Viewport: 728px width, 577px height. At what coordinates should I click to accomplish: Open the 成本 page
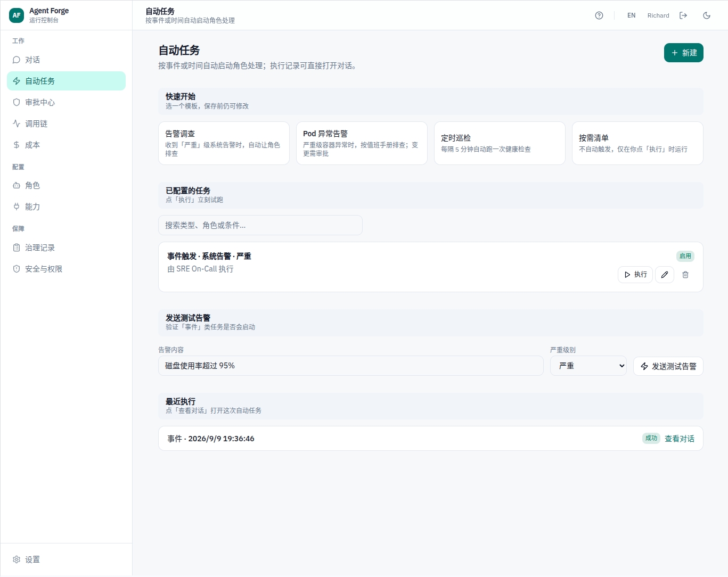(x=66, y=145)
